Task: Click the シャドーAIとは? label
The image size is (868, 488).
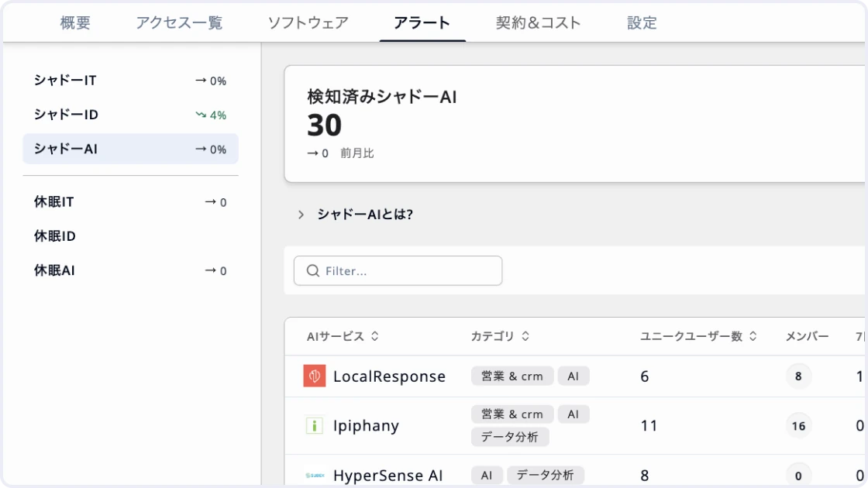Action: pos(365,215)
